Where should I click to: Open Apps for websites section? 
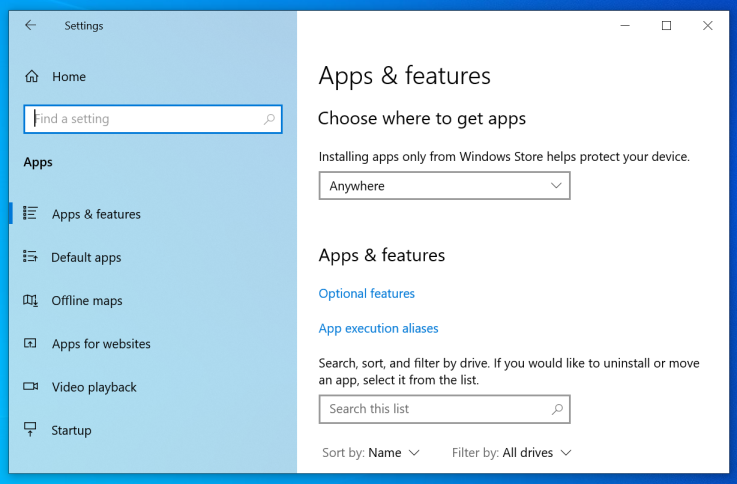[x=153, y=343]
